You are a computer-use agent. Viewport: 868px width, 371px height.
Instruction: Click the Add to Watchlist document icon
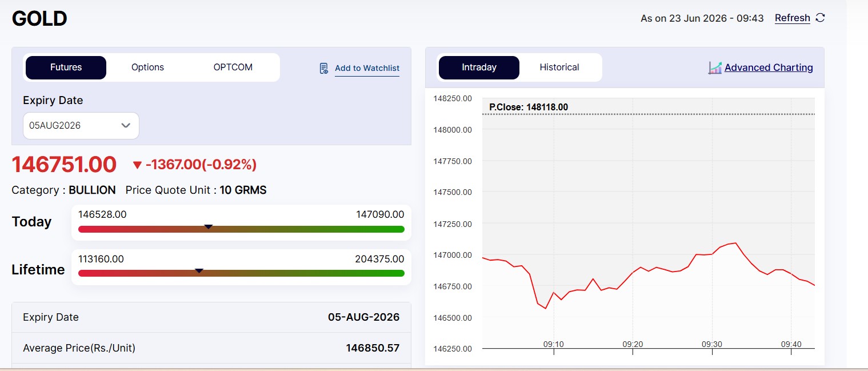(x=324, y=69)
